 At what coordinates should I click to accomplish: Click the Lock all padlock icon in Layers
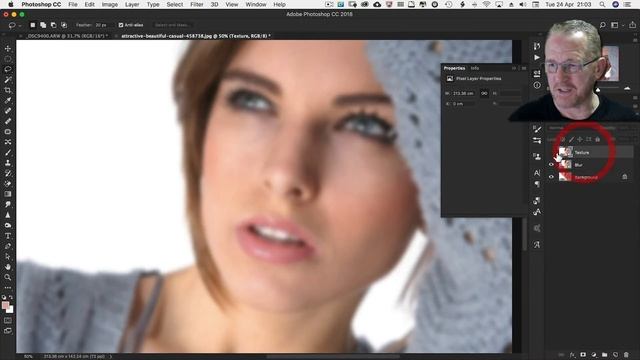tap(598, 139)
